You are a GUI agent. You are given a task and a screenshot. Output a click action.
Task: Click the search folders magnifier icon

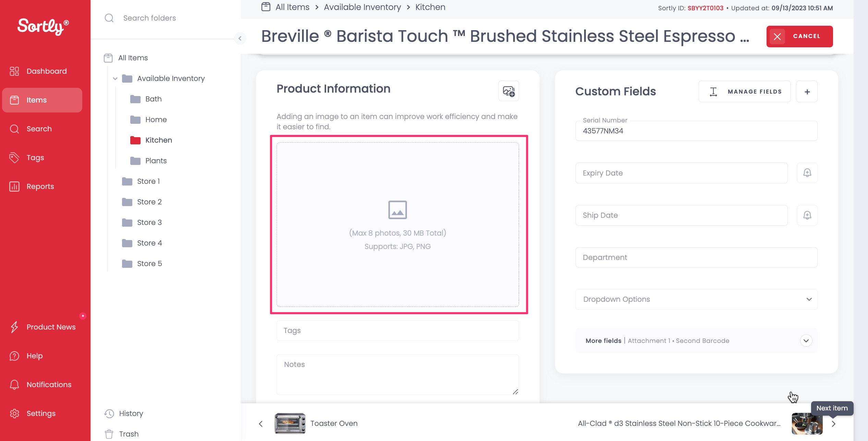pos(109,18)
